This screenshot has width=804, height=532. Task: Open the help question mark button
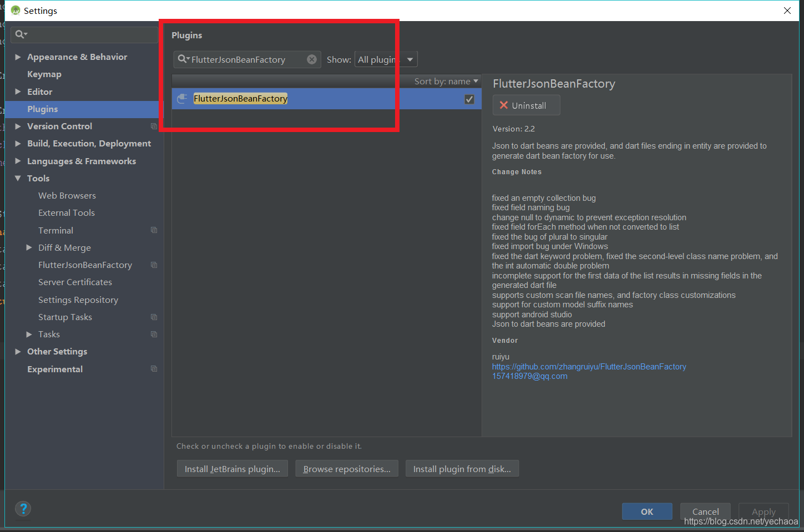pyautogui.click(x=23, y=509)
